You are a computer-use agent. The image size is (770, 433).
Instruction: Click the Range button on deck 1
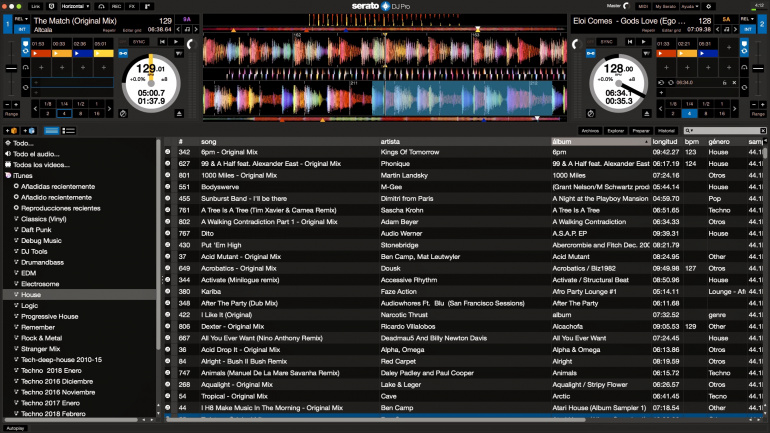coord(11,114)
